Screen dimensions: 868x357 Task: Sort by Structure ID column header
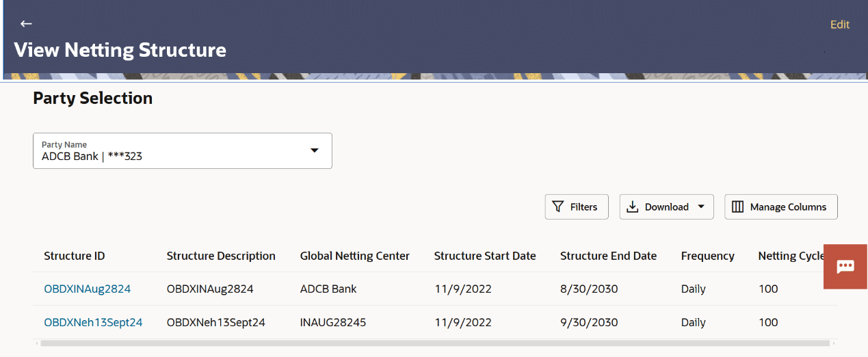(x=75, y=256)
